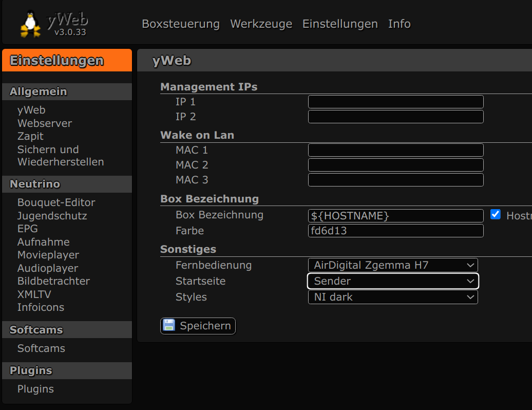Select the Info menu item

[399, 24]
